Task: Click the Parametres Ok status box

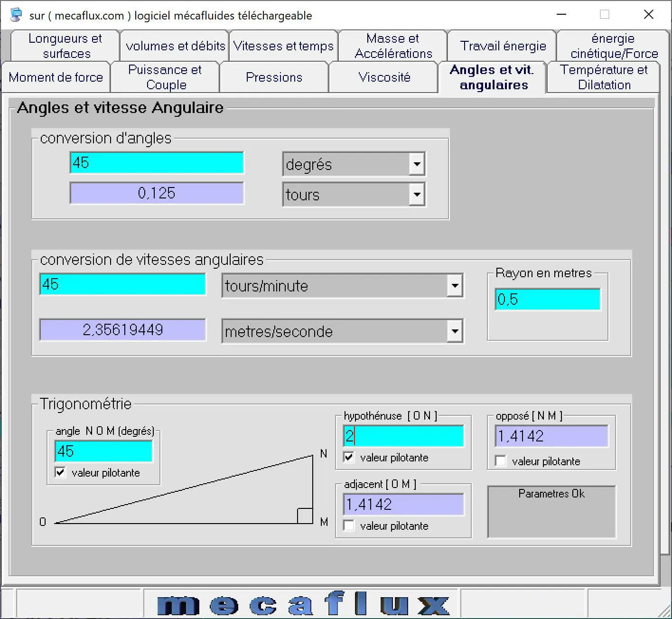Action: tap(551, 512)
